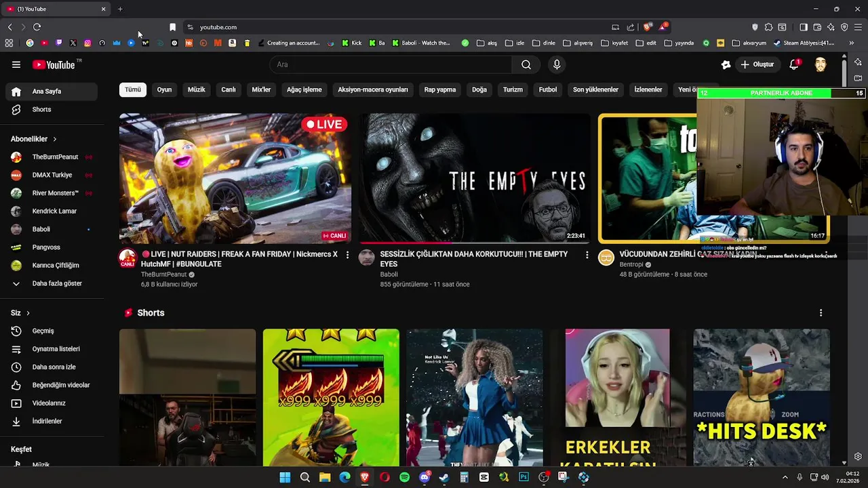This screenshot has width=868, height=488.
Task: Open Steam from the taskbar
Action: tap(444, 477)
